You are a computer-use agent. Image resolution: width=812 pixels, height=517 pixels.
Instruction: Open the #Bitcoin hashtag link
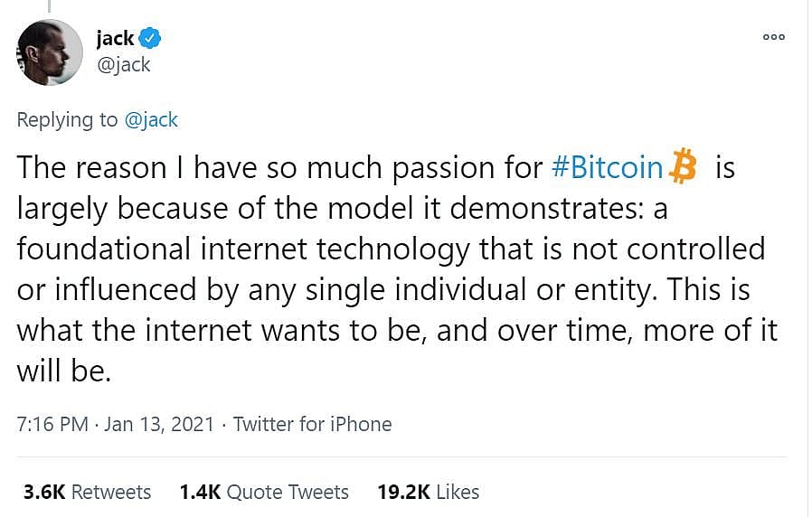pos(608,168)
